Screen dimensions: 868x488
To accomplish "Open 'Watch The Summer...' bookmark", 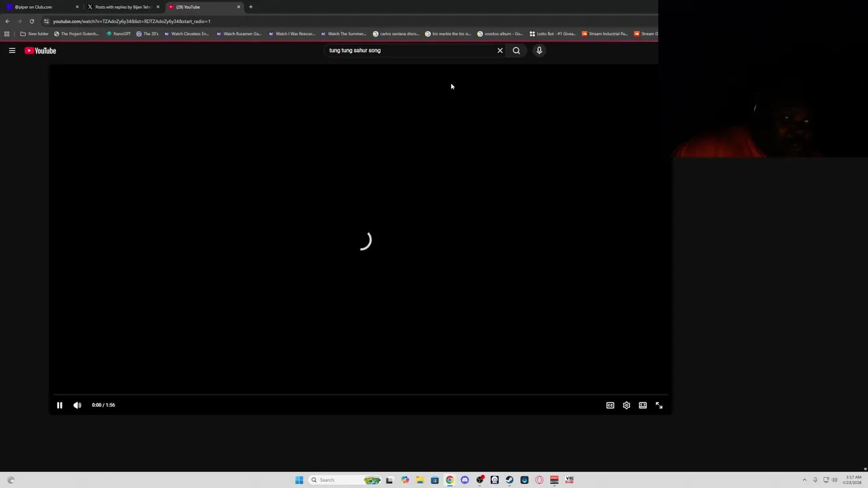I will coord(344,34).
